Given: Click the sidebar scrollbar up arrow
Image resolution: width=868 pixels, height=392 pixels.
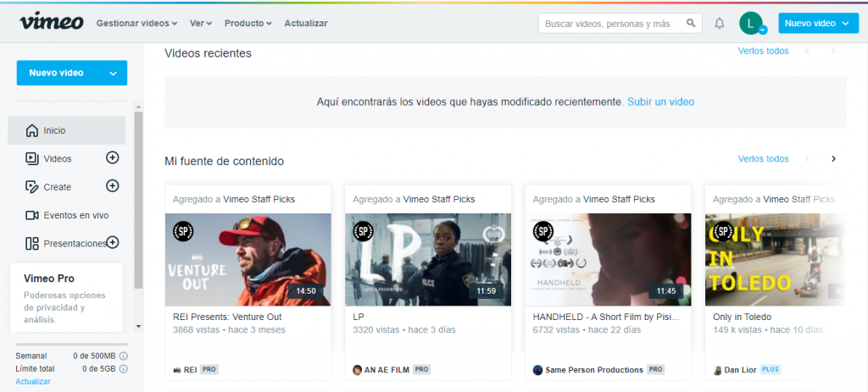Looking at the screenshot, I should [x=138, y=106].
